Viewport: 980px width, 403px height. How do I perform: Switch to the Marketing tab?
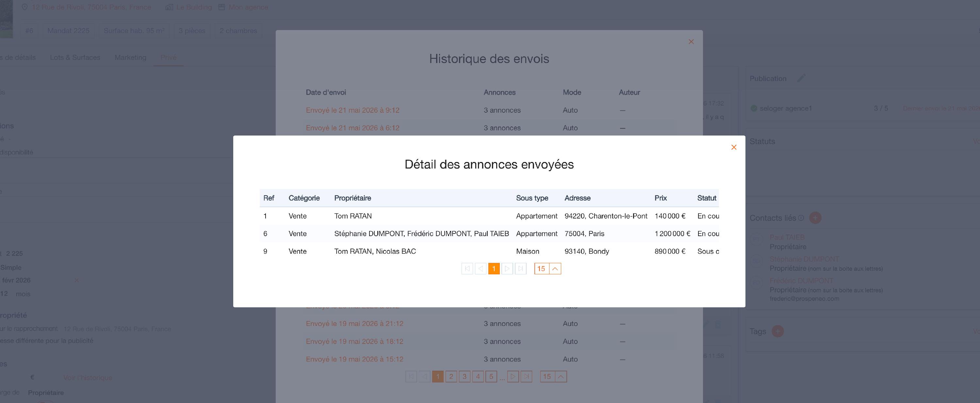[130, 57]
